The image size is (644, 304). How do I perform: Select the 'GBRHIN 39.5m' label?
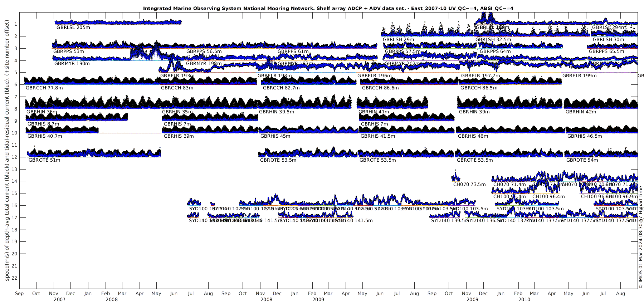coord(277,112)
